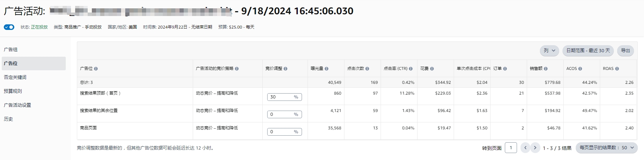Click total sales value $779.68
Image resolution: width=644 pixels, height=160 pixels.
point(552,82)
